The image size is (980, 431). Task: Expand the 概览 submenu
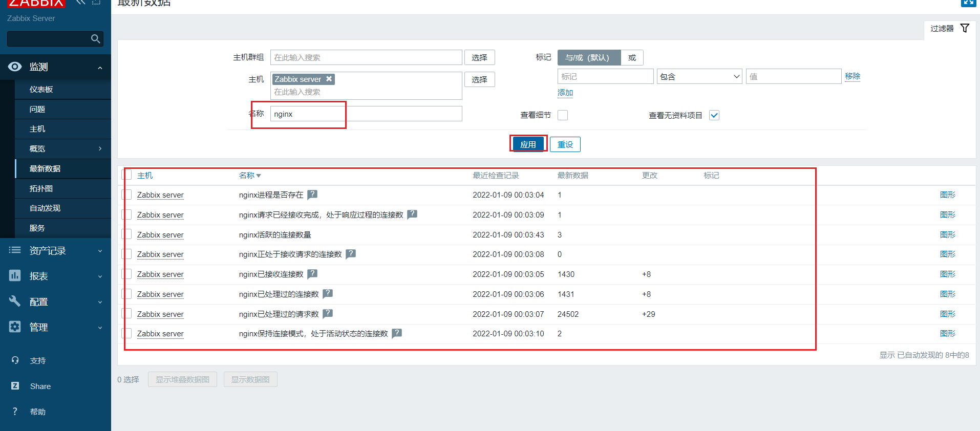tap(100, 148)
